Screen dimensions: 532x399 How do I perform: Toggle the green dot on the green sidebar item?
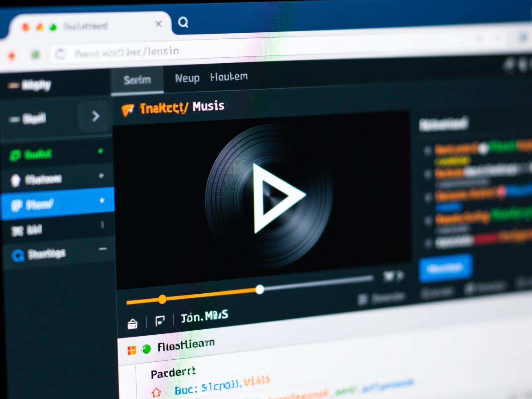pos(100,151)
